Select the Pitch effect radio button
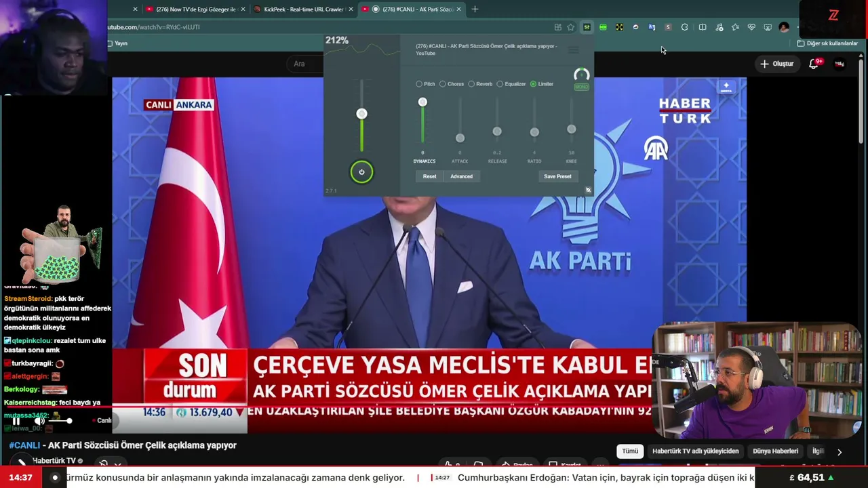Image resolution: width=868 pixels, height=488 pixels. pos(419,84)
